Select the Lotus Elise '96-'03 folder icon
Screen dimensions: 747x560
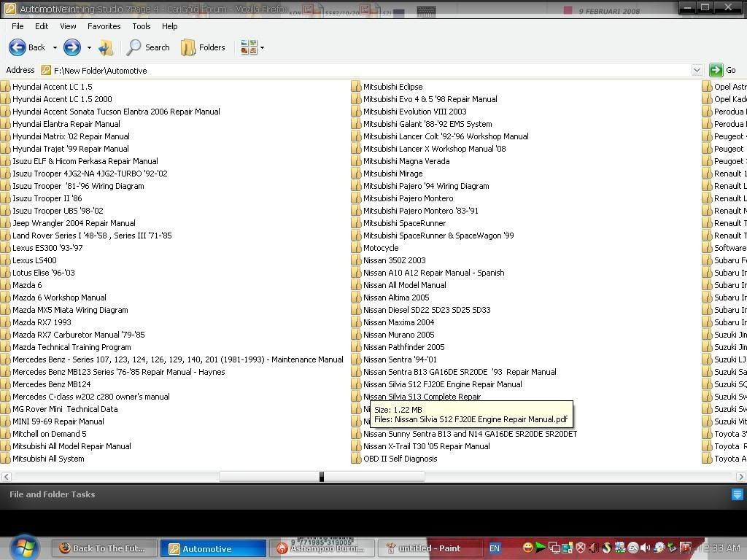click(x=5, y=273)
